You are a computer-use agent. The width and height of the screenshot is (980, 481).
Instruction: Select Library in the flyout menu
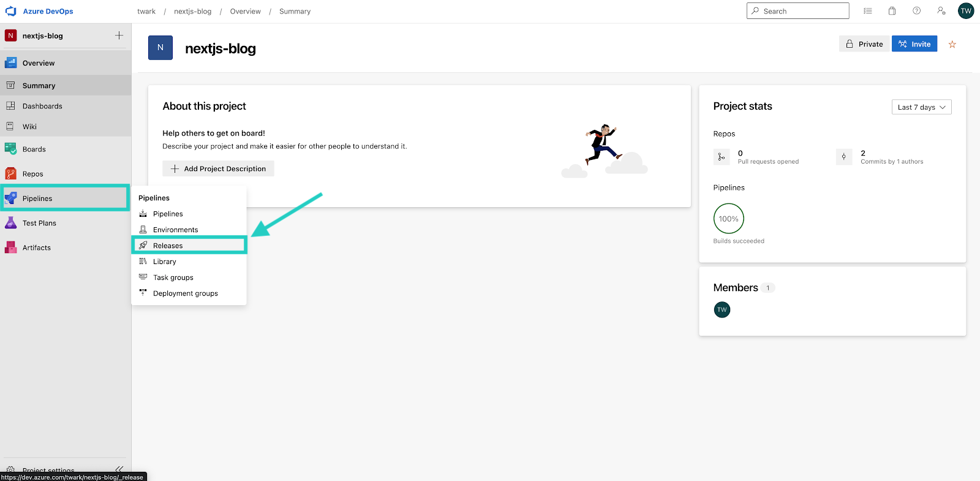[189, 262]
